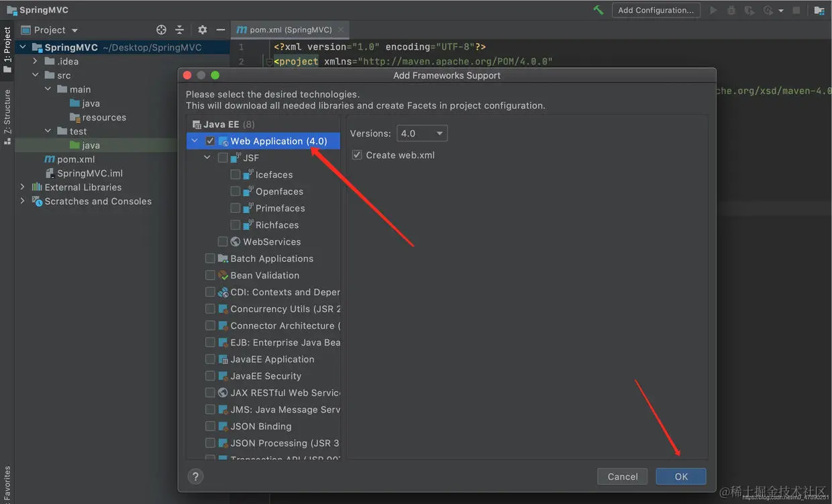The height and width of the screenshot is (504, 832).
Task: Collapse the SpringMVC project root
Action: click(22, 47)
